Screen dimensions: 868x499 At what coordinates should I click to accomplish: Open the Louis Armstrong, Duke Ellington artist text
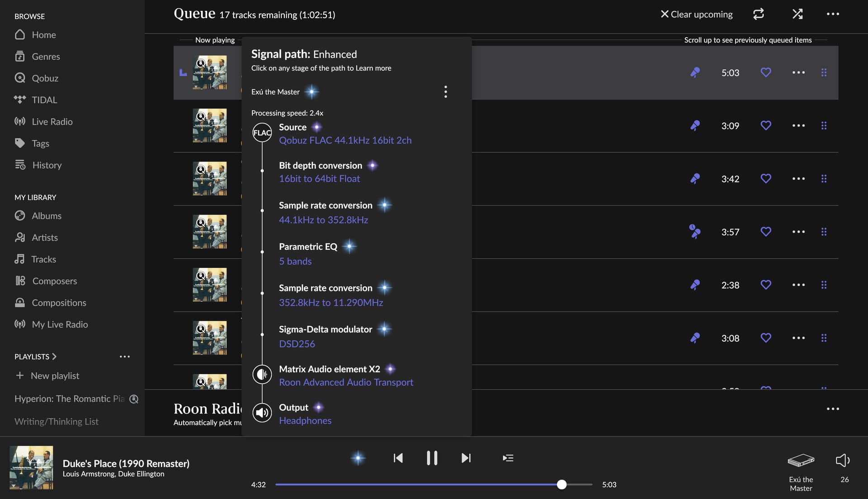tap(113, 474)
